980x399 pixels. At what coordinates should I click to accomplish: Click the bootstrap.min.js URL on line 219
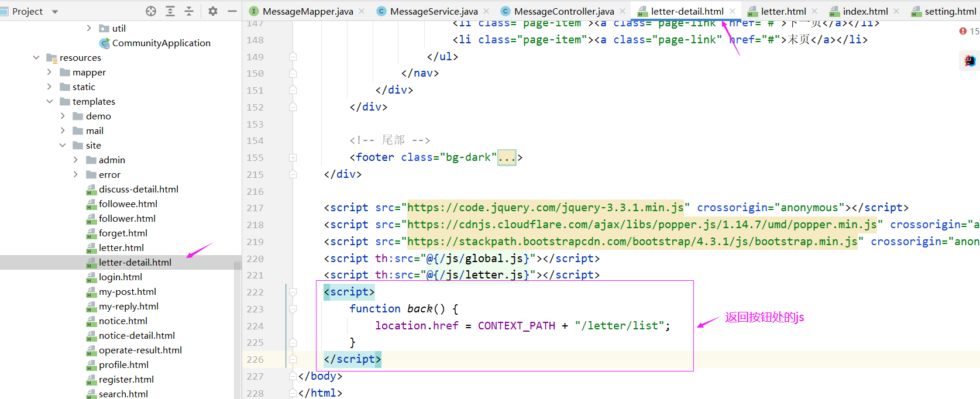coord(632,242)
